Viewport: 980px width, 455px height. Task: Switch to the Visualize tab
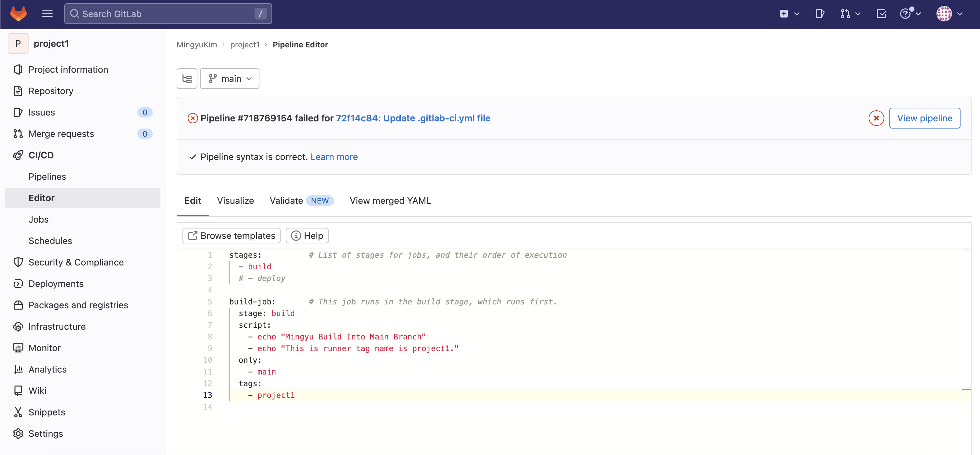point(235,200)
